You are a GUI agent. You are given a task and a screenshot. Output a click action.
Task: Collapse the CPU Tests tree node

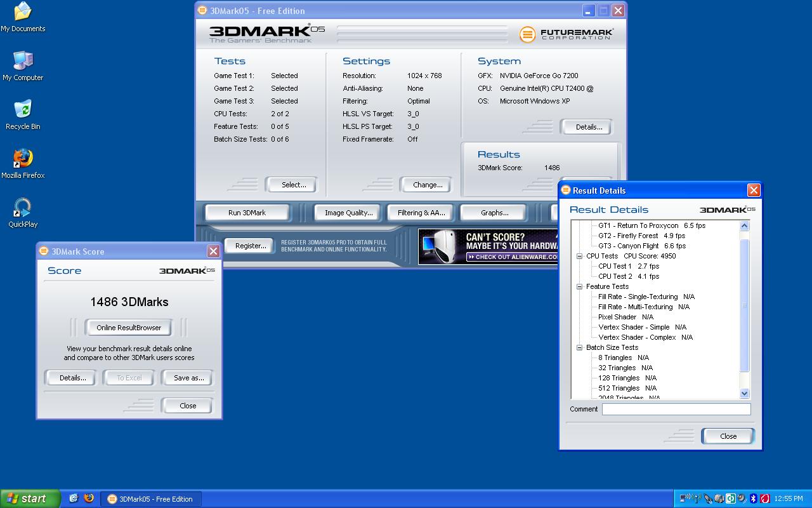pyautogui.click(x=579, y=256)
